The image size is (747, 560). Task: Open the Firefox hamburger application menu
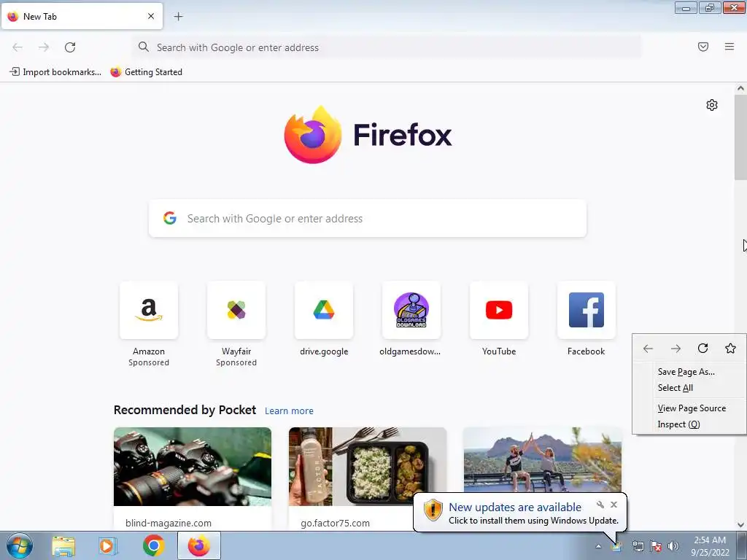click(x=729, y=47)
